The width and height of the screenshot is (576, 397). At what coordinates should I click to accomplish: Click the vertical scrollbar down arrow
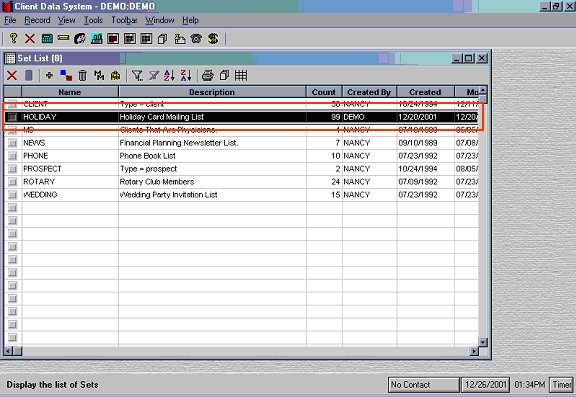pyautogui.click(x=483, y=342)
